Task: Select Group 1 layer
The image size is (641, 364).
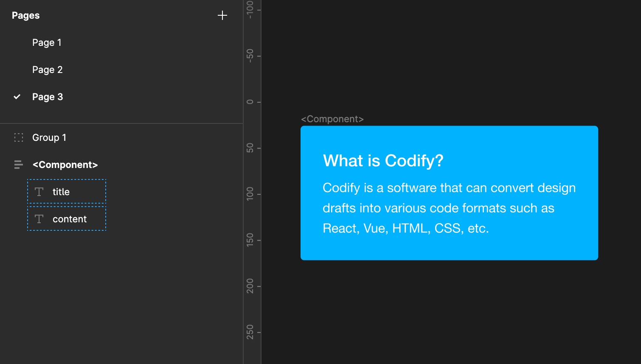Action: click(x=49, y=137)
